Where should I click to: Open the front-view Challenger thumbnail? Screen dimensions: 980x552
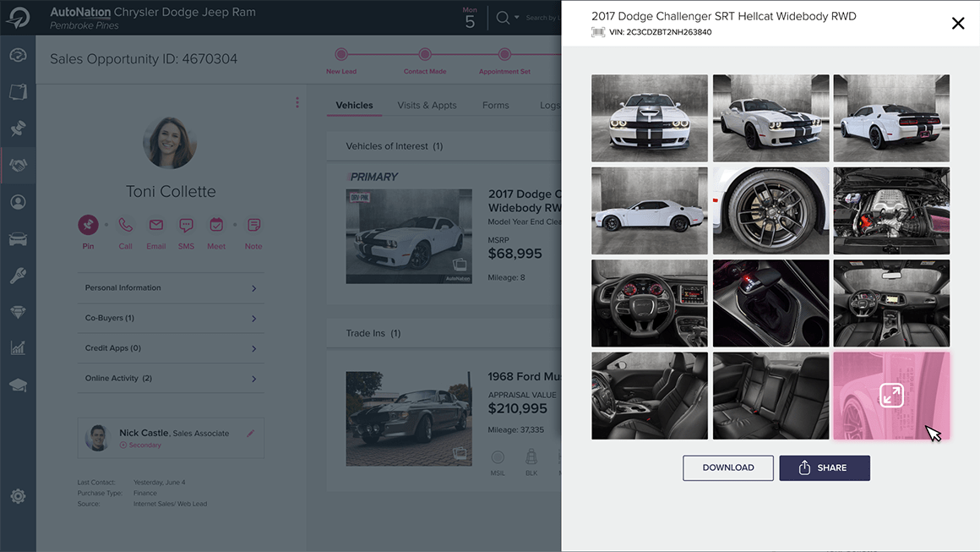coord(650,118)
